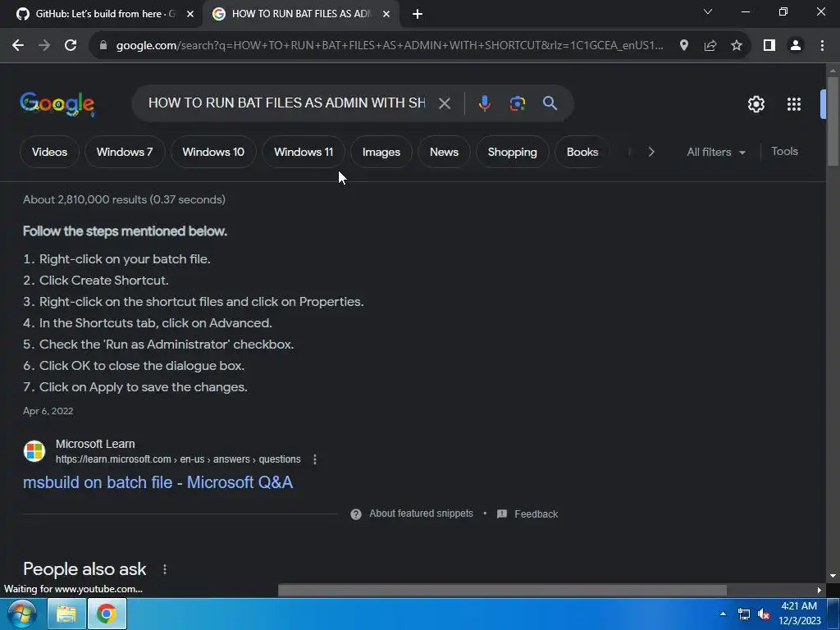Show more filter chips with right chevron
840x630 pixels.
pos(651,152)
